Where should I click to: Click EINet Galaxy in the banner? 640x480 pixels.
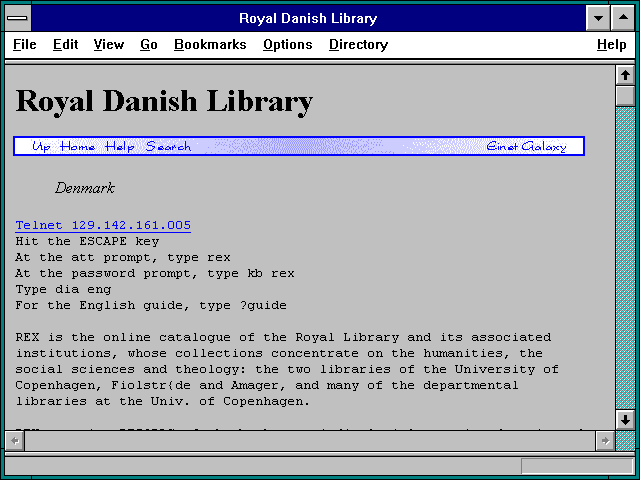point(527,146)
